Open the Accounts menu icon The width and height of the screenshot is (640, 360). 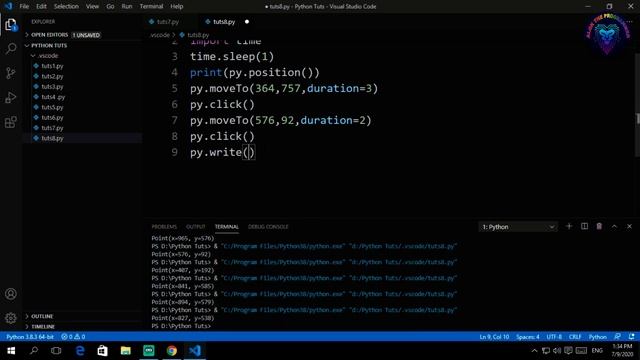click(11, 294)
